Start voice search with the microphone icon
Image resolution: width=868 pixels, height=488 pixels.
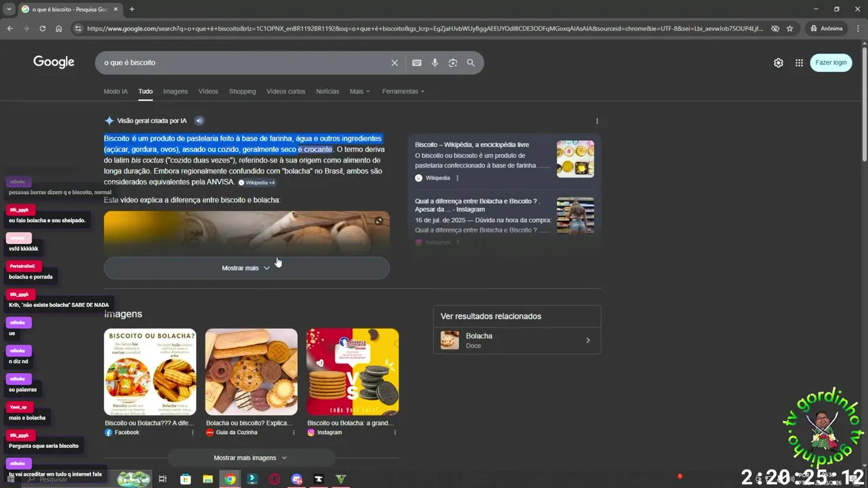tap(435, 62)
